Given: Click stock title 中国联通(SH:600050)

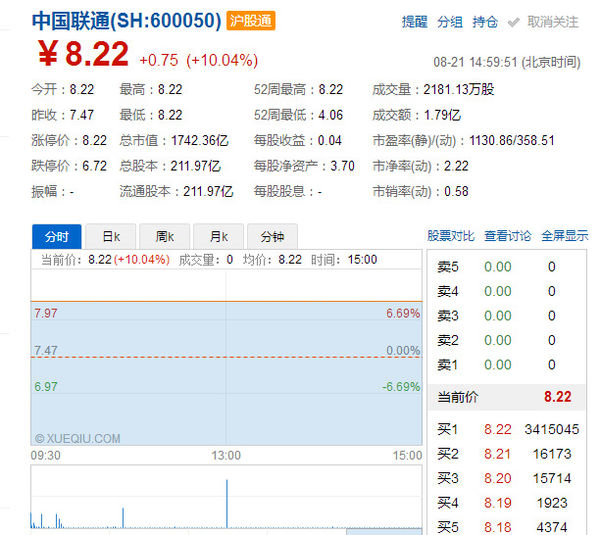Looking at the screenshot, I should [127, 21].
